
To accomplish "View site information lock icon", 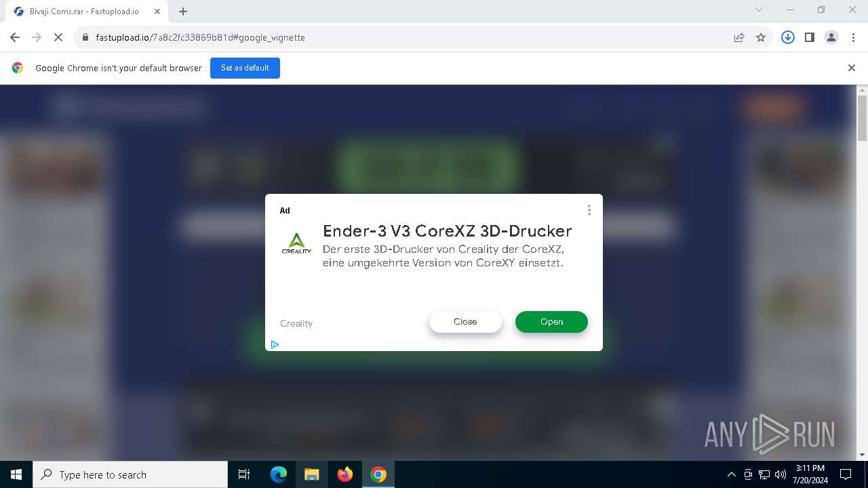I will 85,37.
